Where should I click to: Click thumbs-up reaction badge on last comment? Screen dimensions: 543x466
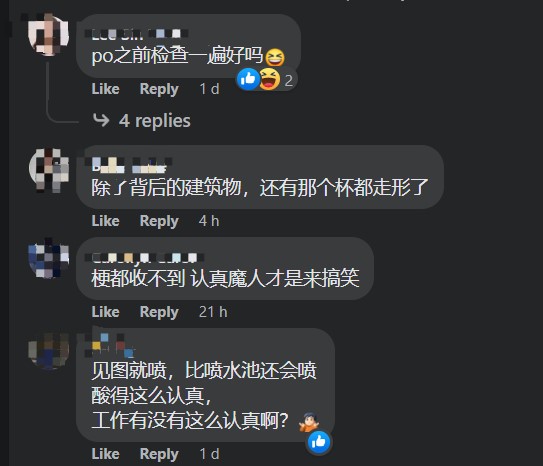click(319, 442)
